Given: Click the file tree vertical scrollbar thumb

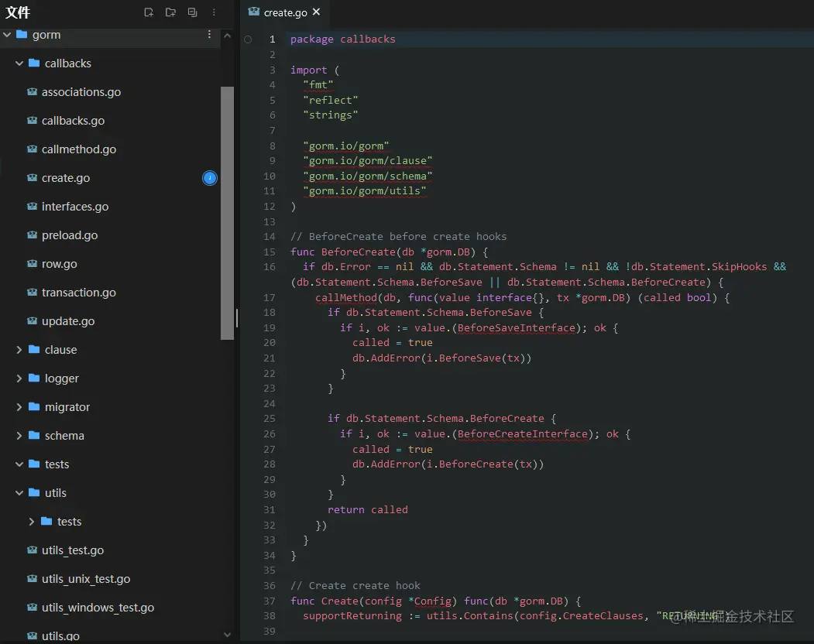Looking at the screenshot, I should [227, 213].
